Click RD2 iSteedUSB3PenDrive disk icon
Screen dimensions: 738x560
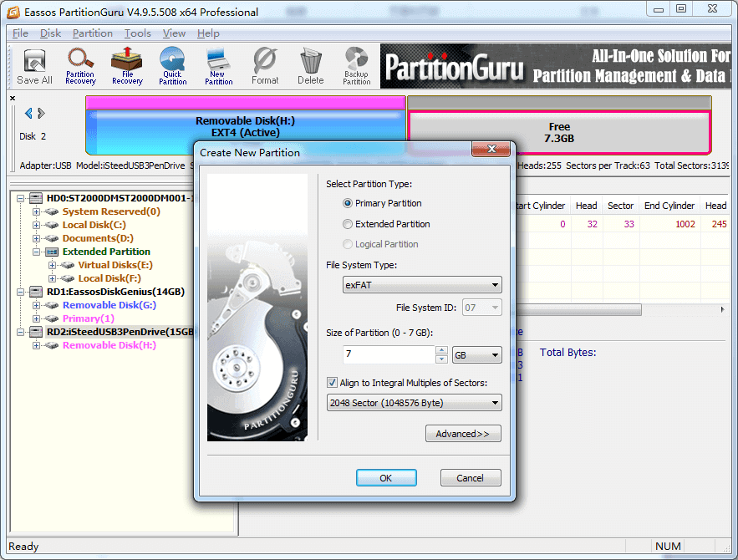tap(36, 332)
